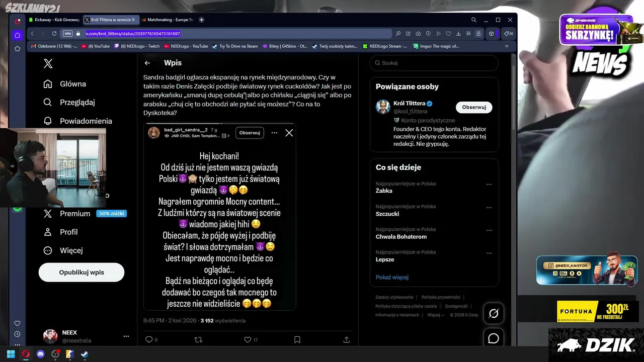Click the X logo in the sidebar
The width and height of the screenshot is (644, 362).
pos(48,63)
